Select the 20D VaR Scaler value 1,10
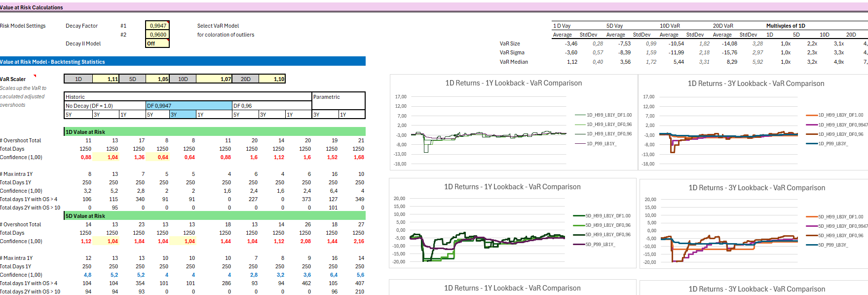 [272, 79]
